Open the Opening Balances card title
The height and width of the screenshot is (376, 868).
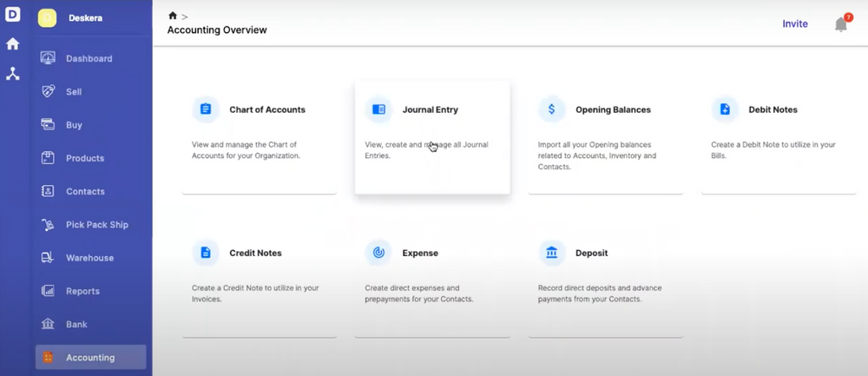(x=613, y=110)
